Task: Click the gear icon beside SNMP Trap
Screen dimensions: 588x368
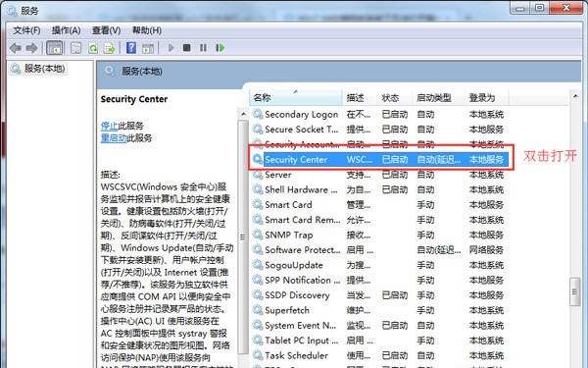Action: click(257, 235)
